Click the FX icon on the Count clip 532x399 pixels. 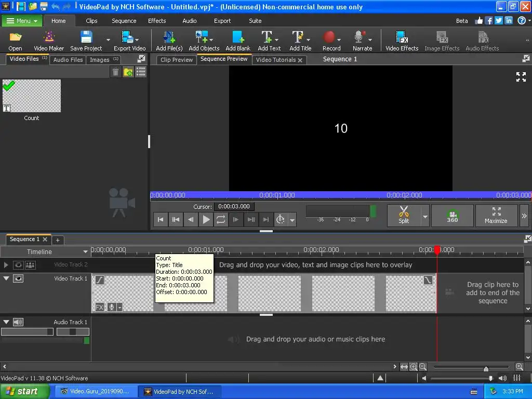coord(99,308)
